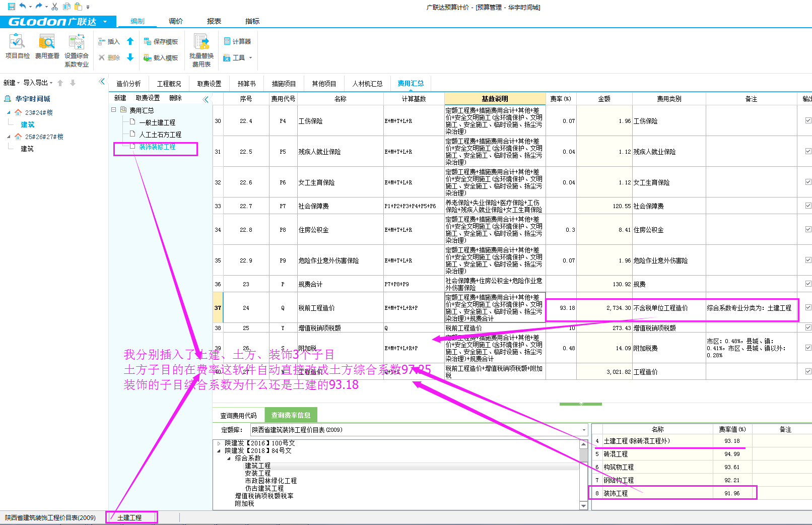
Task: Collapse the 费用汇总 tree panel arrow
Action: tap(206, 99)
